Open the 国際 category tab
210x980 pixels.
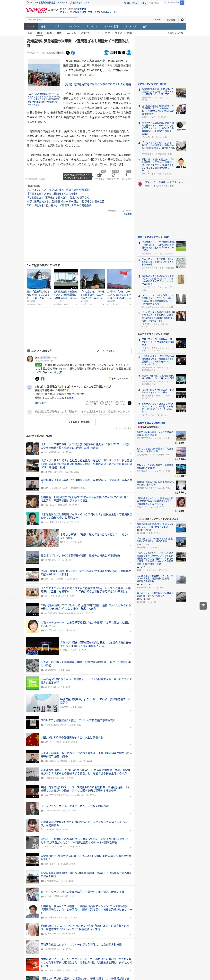pyautogui.click(x=49, y=33)
